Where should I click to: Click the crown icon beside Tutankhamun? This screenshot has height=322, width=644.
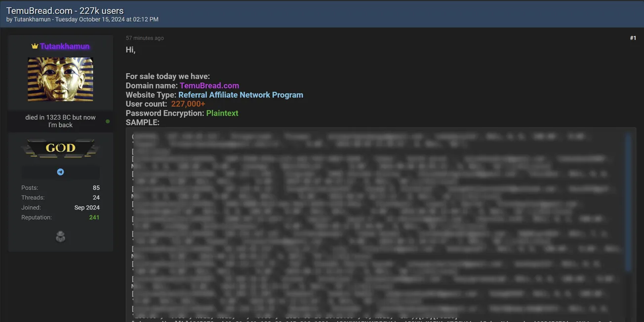click(35, 46)
